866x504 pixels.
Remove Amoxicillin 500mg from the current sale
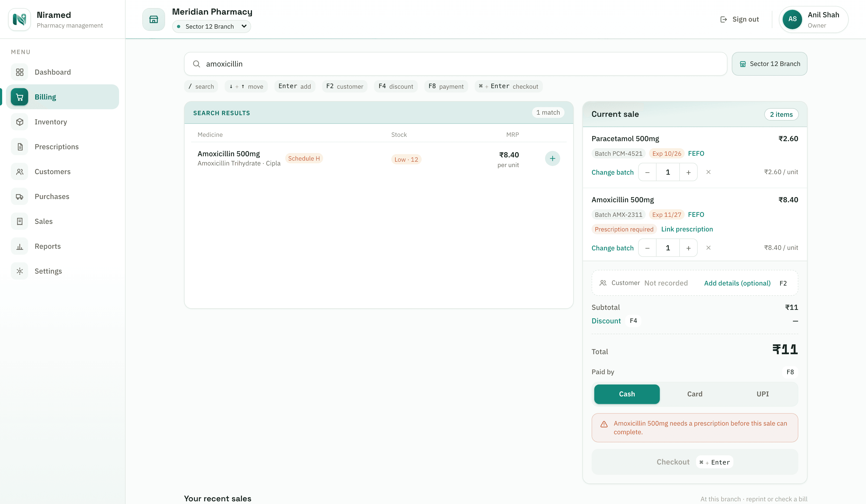[708, 248]
